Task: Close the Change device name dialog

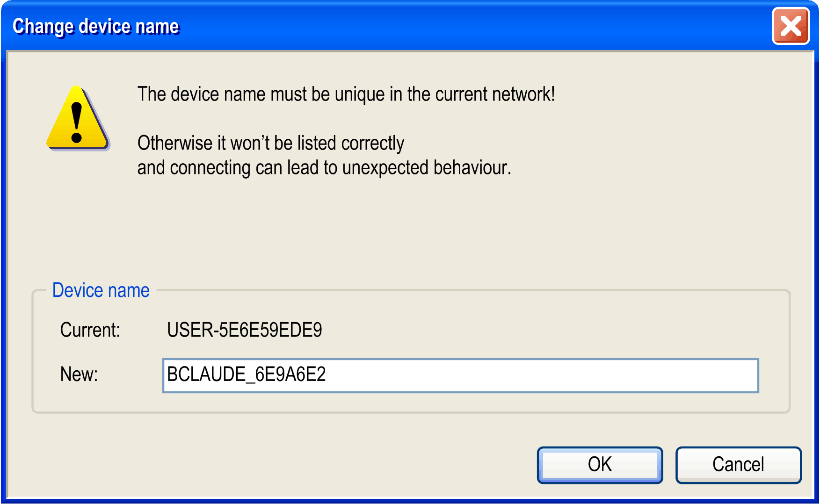Action: click(791, 26)
